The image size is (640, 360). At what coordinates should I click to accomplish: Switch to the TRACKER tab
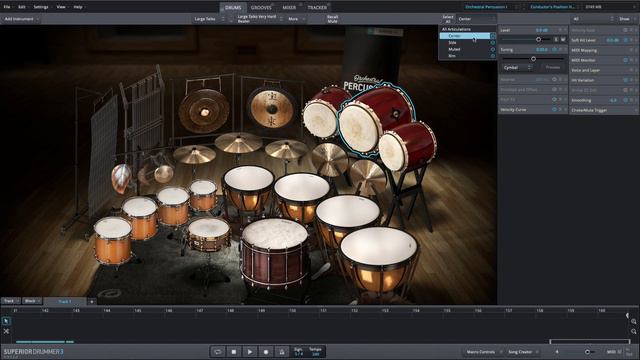coord(317,7)
